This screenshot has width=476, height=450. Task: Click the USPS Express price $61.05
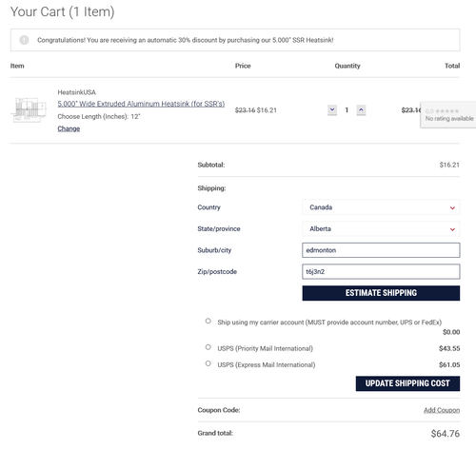coord(449,365)
